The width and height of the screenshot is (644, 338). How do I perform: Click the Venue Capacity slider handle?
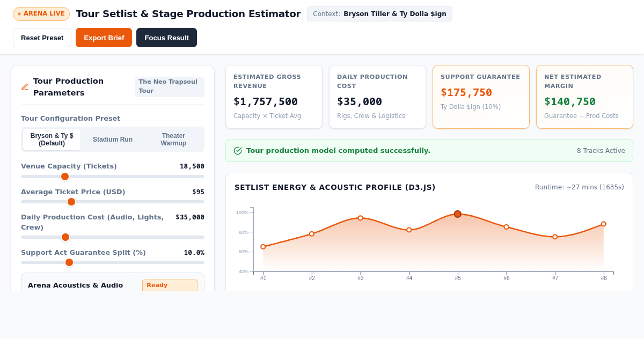(x=65, y=177)
